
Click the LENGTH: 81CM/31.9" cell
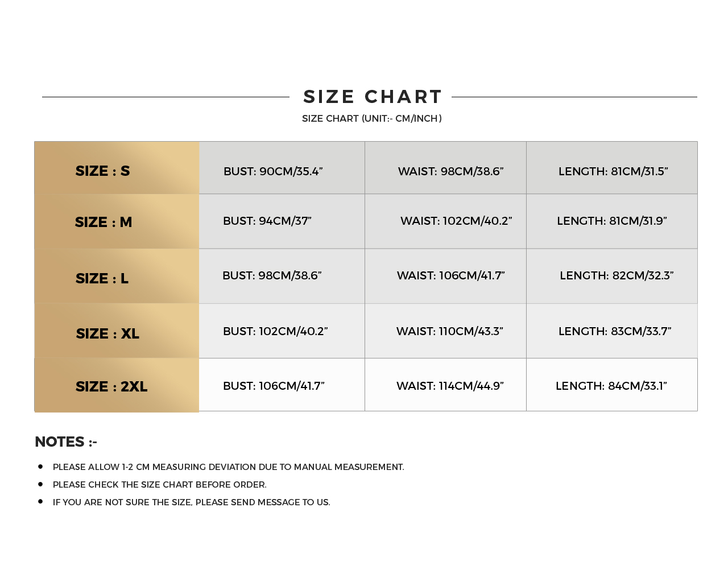click(x=612, y=221)
